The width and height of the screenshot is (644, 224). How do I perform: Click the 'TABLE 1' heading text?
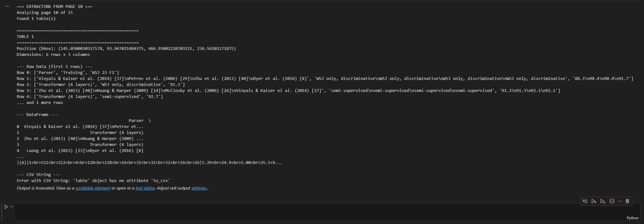[x=25, y=36]
